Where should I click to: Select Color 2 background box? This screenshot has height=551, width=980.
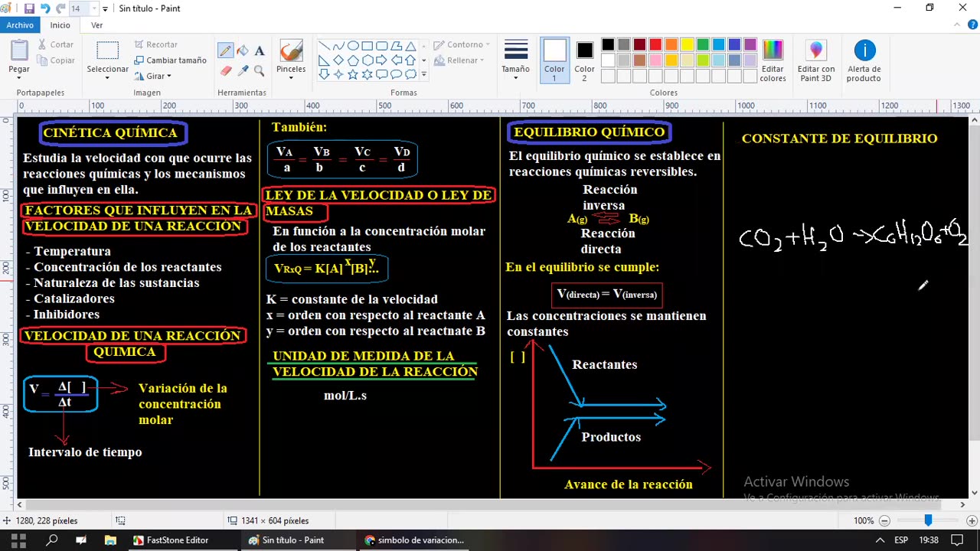click(584, 60)
